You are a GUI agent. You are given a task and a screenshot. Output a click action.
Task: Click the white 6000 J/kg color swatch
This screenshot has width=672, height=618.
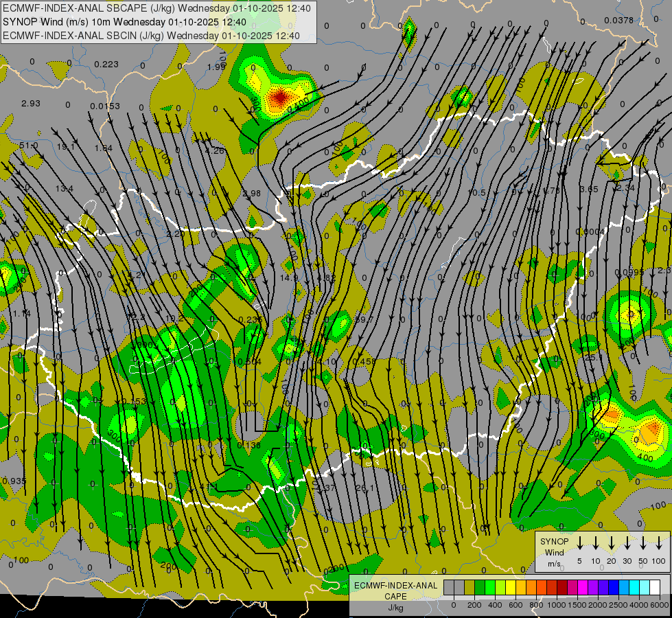[656, 588]
